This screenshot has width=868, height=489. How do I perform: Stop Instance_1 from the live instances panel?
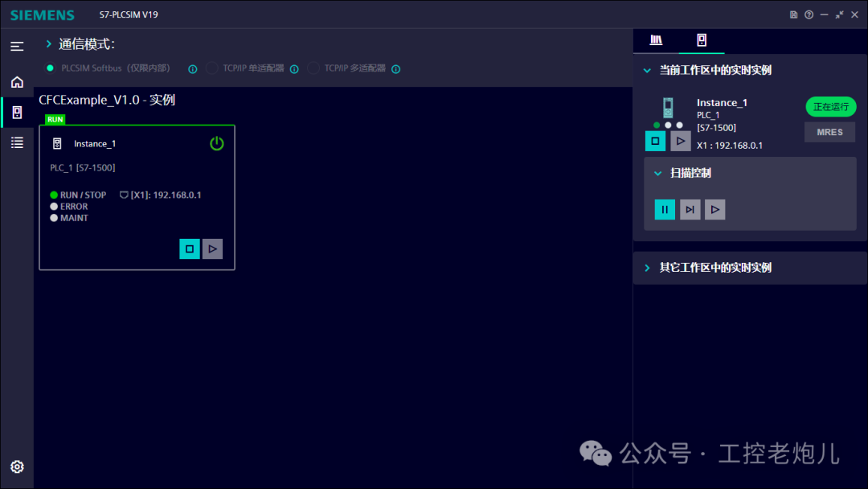pos(656,142)
